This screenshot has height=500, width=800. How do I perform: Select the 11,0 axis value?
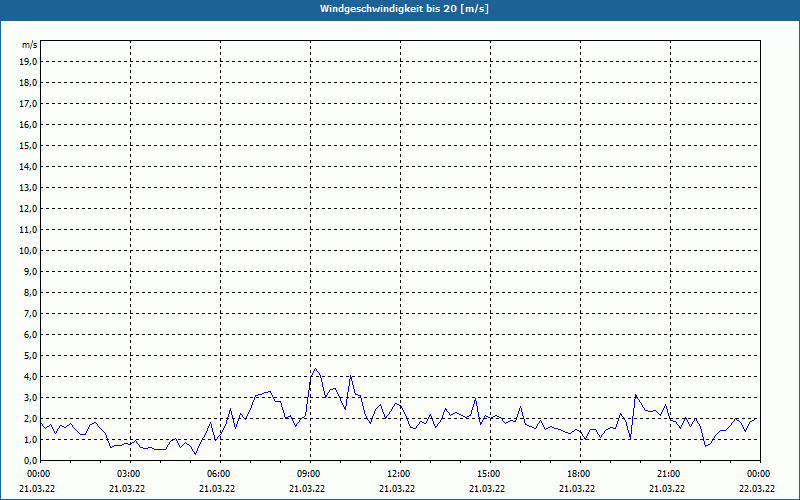[x=28, y=230]
